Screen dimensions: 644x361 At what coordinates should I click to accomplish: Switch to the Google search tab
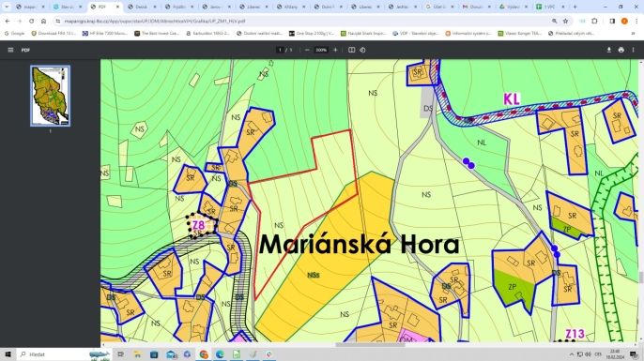(439, 7)
